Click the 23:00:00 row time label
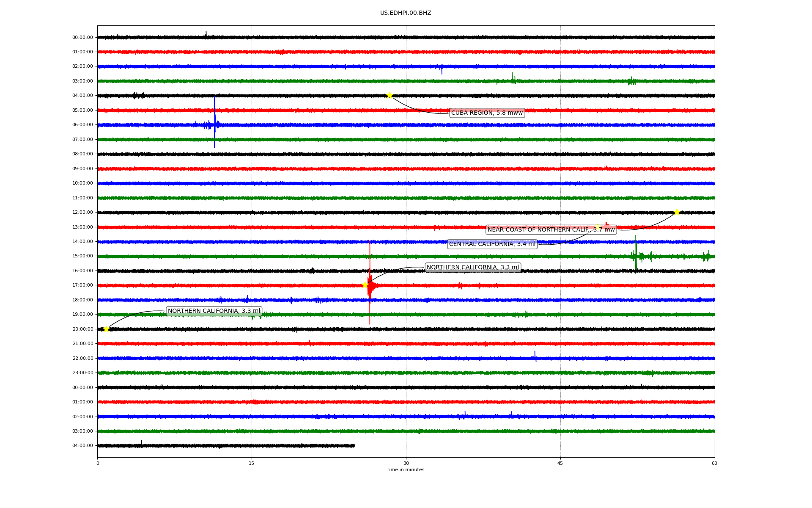 click(x=82, y=373)
